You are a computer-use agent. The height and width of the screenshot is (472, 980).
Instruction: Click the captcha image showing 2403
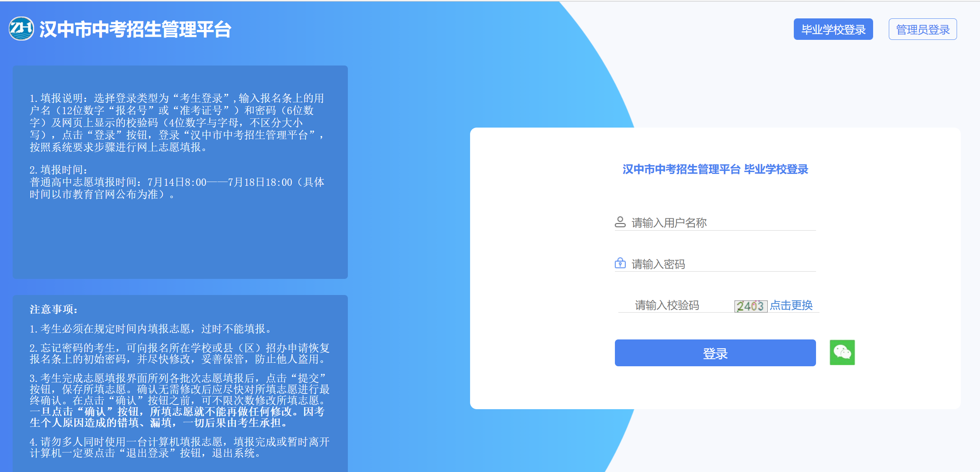[750, 306]
